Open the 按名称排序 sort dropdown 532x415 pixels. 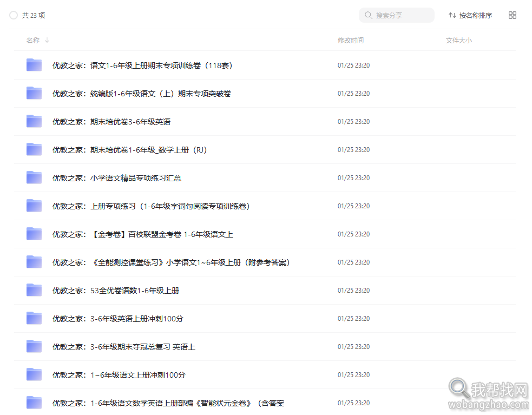click(x=470, y=15)
